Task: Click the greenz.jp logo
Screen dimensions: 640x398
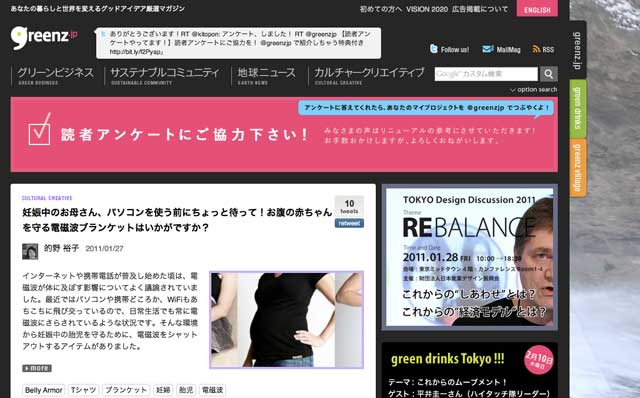Action: (x=44, y=37)
